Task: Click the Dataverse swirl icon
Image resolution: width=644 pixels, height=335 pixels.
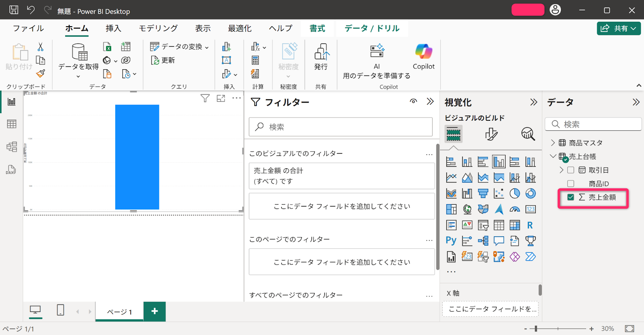Action: click(126, 60)
